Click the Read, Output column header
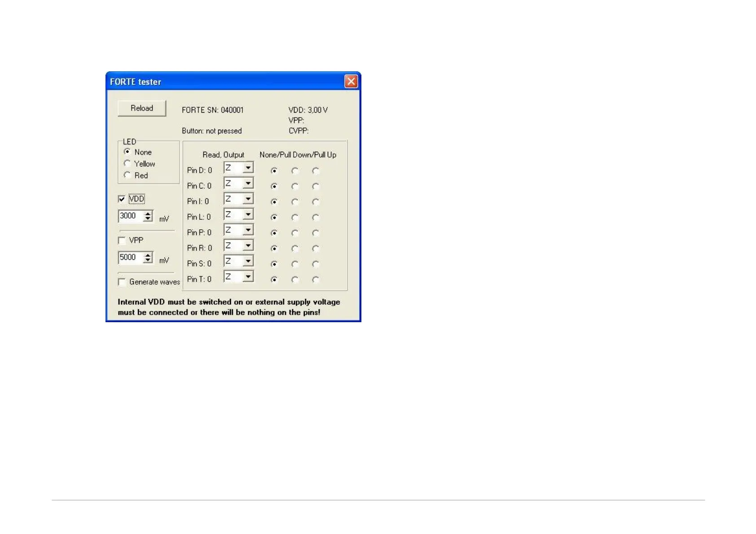This screenshot has width=756, height=534. (224, 155)
